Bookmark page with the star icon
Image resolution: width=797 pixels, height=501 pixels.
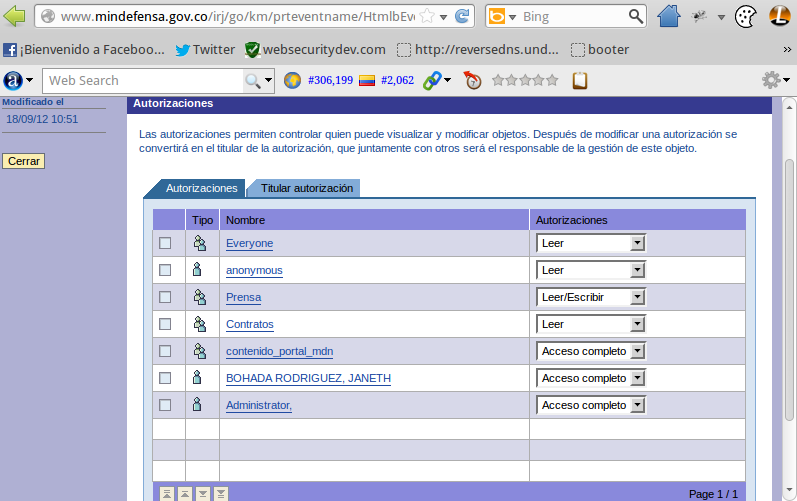427,16
